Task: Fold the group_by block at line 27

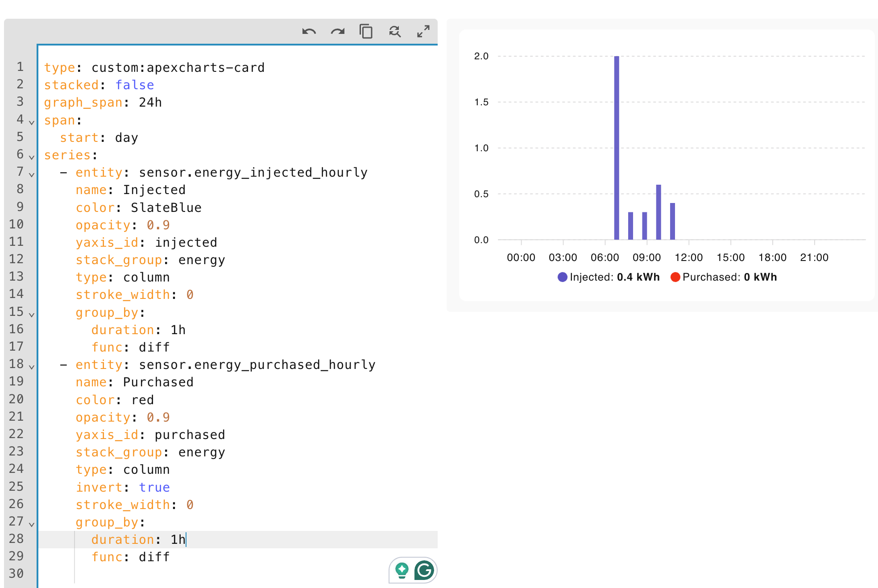Action: (x=32, y=524)
